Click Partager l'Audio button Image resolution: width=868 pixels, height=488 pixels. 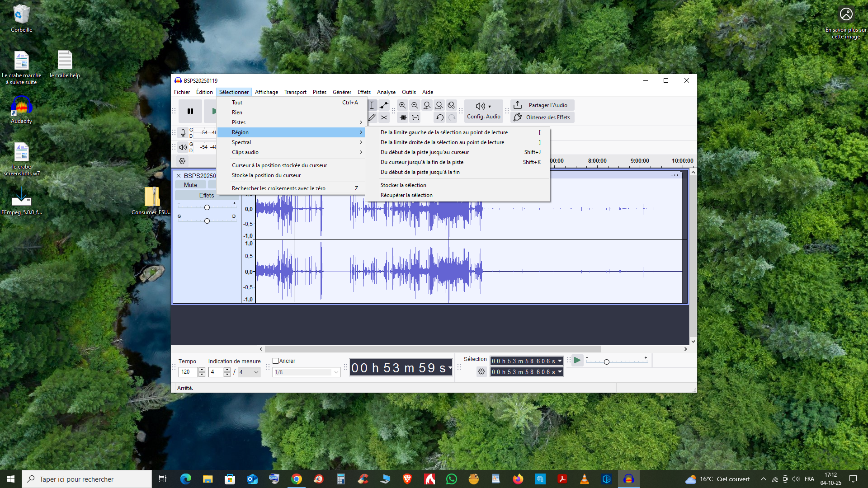coord(542,105)
